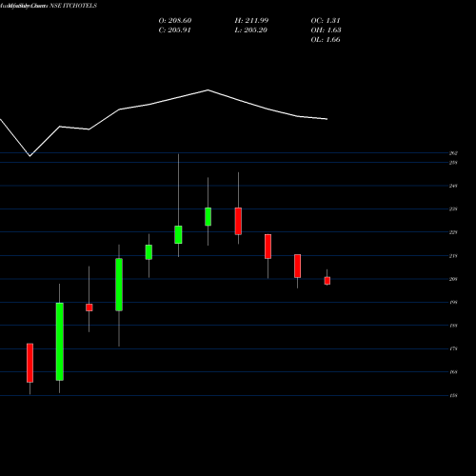
Task: Click the first red candle near 168–178
Action: 30,363
